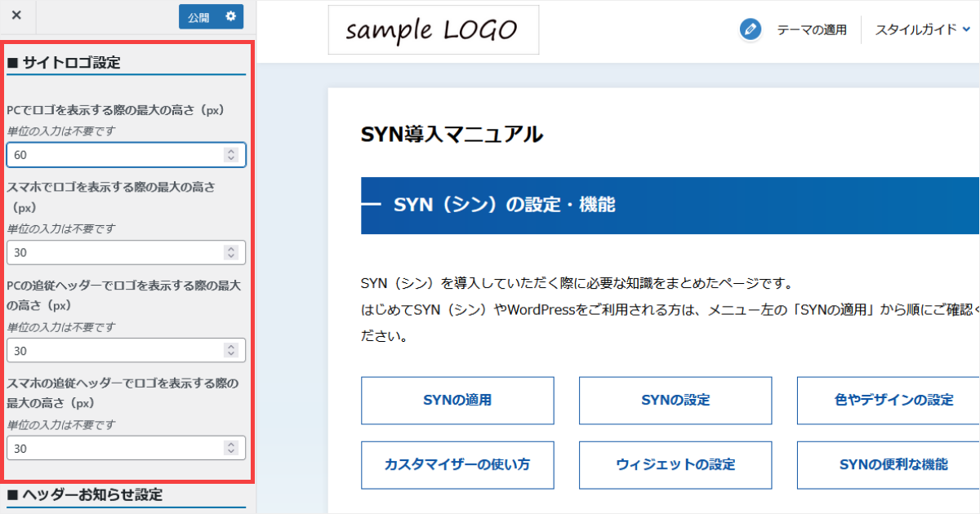Open the SYNの適用 link box

pos(457,401)
